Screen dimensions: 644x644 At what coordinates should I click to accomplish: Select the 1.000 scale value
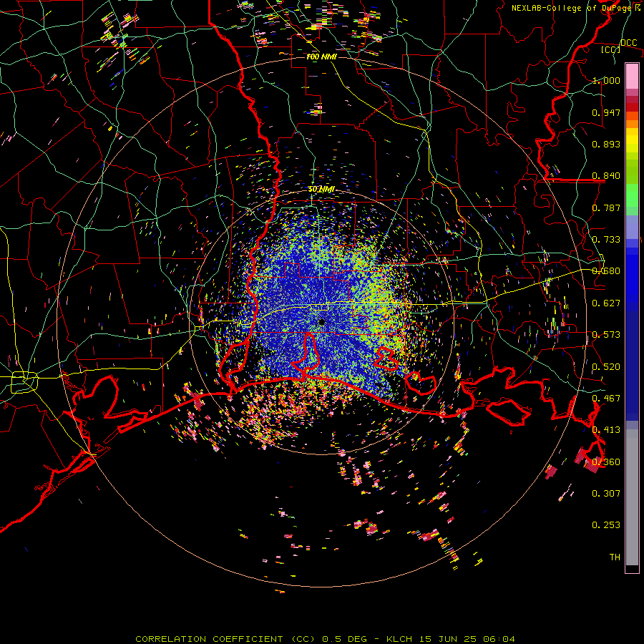pos(606,80)
